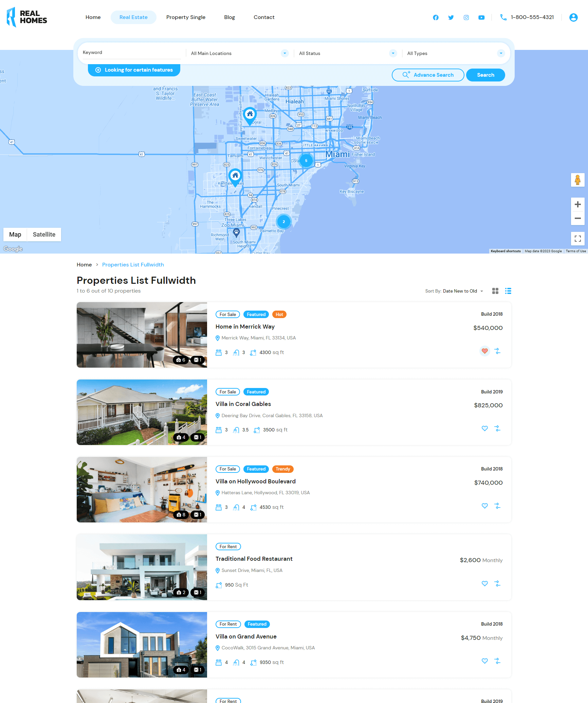Toggle fullscreen map view
The height and width of the screenshot is (703, 588).
pos(577,238)
